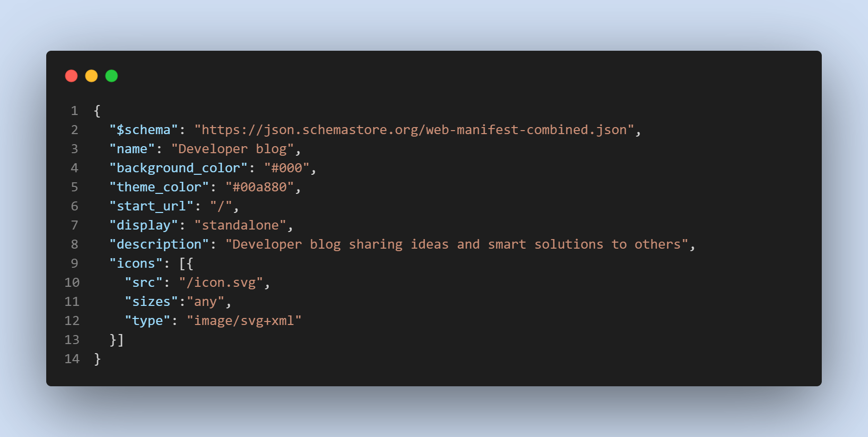Click the word "solutions" in the description
868x437 pixels.
click(569, 245)
